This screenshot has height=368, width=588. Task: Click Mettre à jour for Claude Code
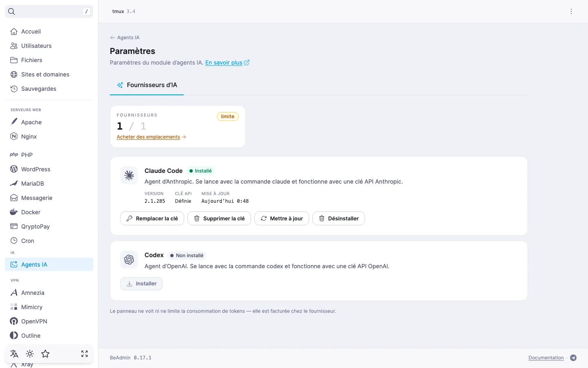coord(282,218)
